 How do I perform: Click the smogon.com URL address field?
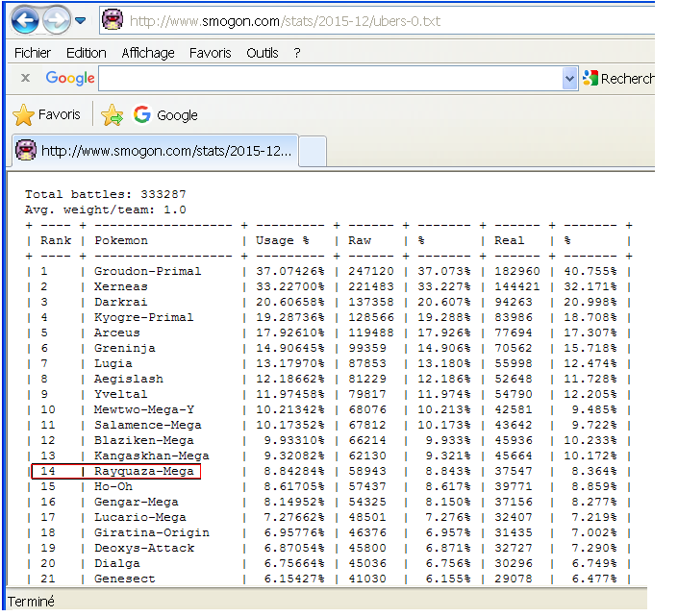(x=385, y=20)
